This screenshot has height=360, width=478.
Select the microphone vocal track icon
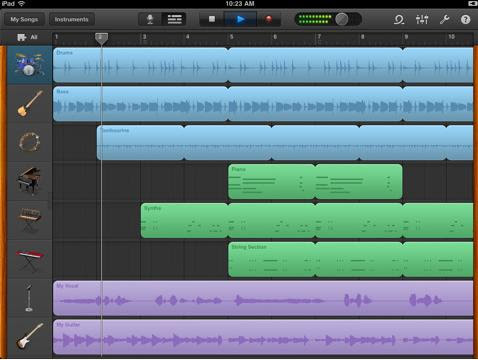point(29,298)
